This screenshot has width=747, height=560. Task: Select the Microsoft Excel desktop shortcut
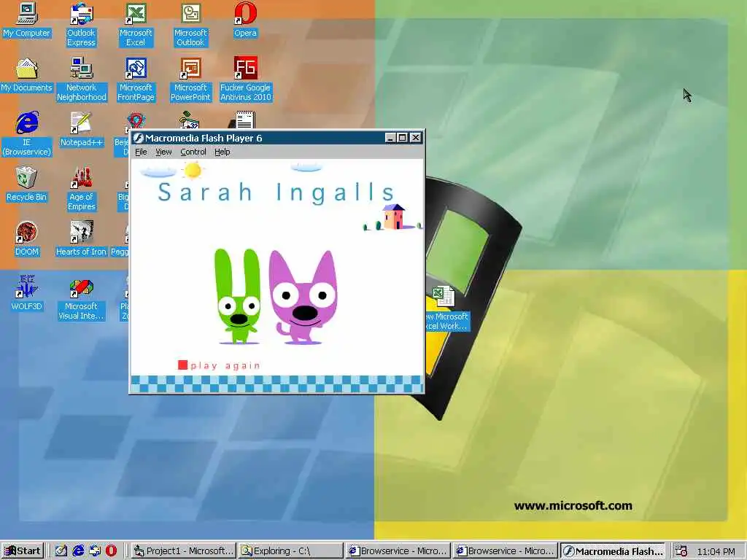coord(136,25)
